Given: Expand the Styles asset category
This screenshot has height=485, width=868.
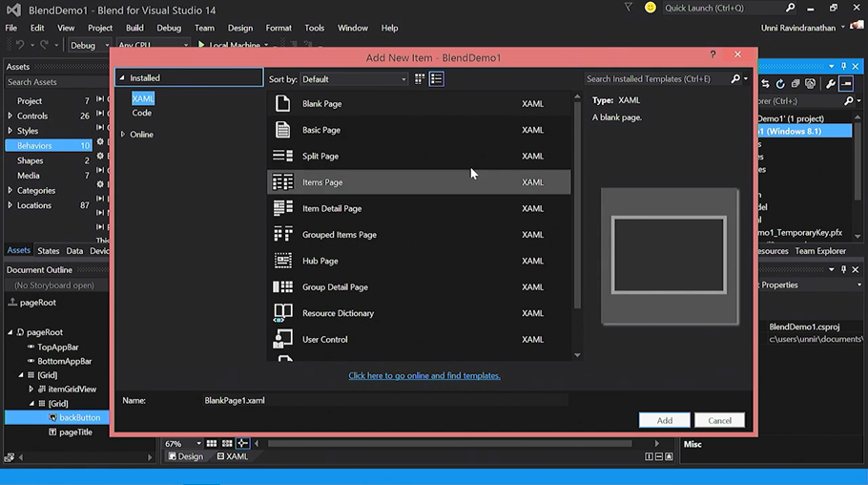Looking at the screenshot, I should tap(10, 131).
